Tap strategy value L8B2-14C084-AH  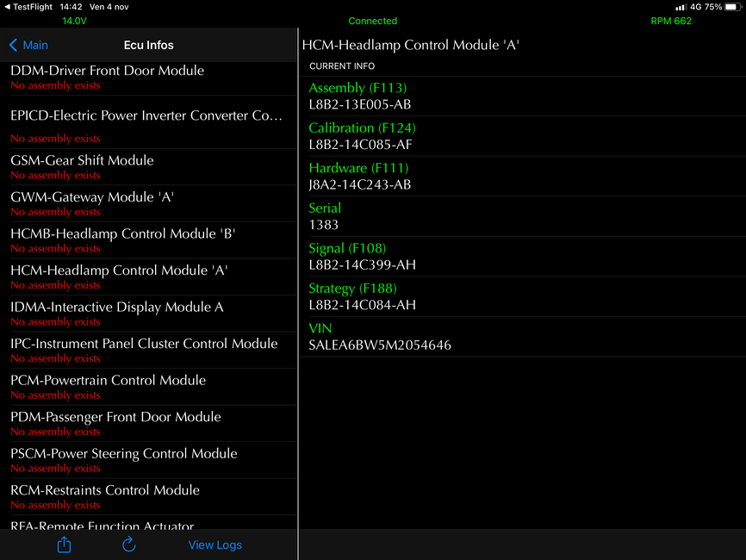[363, 305]
